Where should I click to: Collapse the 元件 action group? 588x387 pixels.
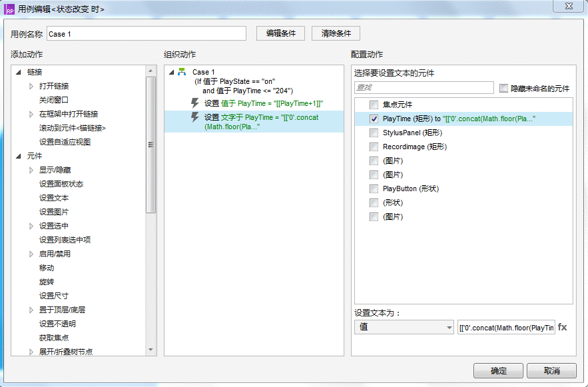(x=19, y=156)
